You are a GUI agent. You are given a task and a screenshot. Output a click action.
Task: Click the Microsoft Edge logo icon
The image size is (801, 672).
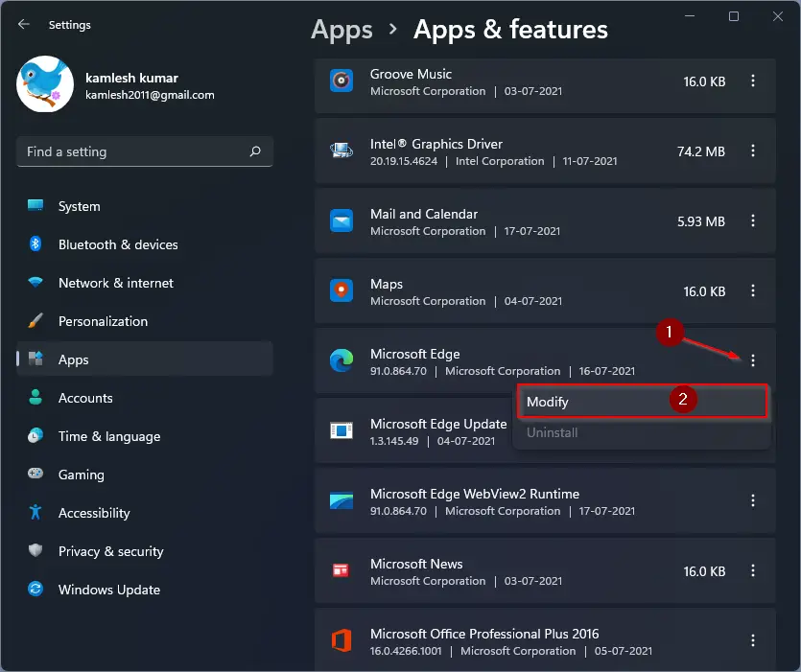tap(342, 360)
